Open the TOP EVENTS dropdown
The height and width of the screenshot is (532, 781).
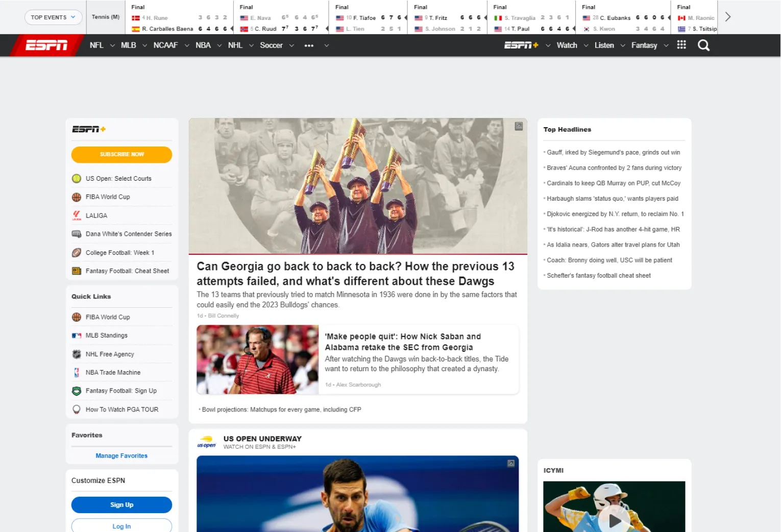(53, 17)
